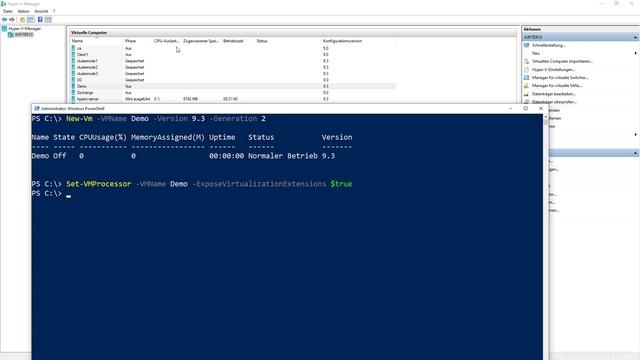
Task: Click the 00:37:40 uptime cell
Action: pos(230,99)
